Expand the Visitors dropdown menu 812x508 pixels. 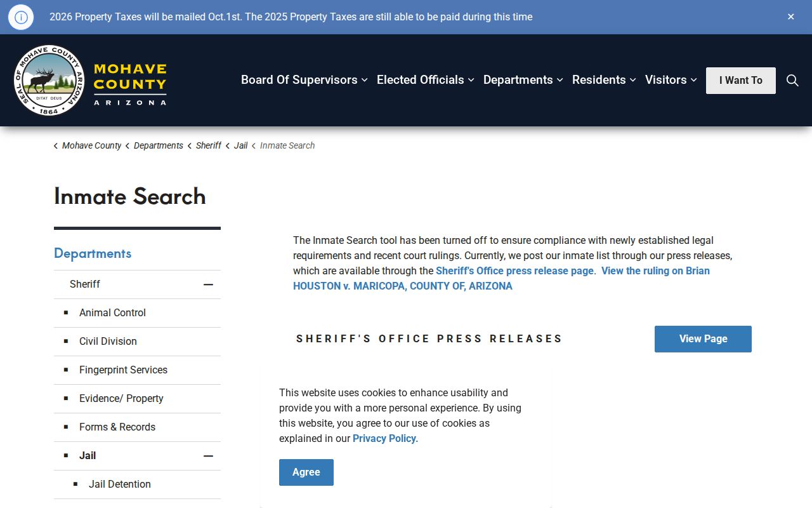(671, 80)
